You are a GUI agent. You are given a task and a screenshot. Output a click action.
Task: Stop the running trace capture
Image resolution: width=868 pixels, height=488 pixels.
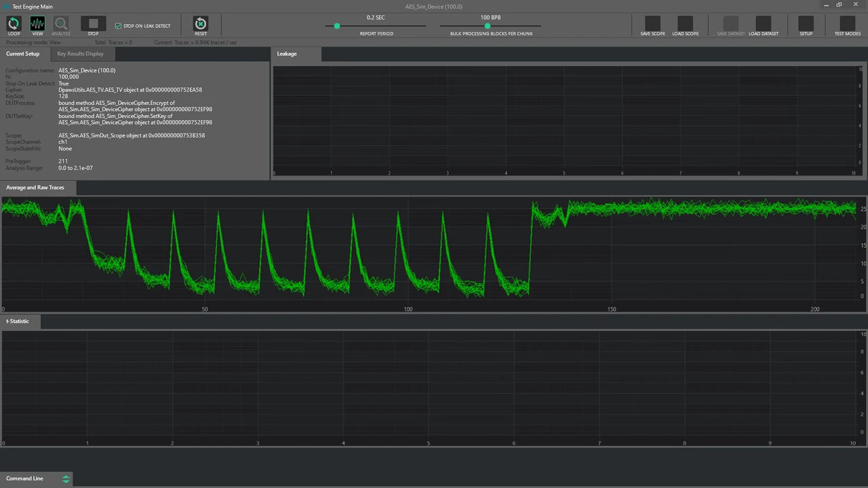[93, 24]
